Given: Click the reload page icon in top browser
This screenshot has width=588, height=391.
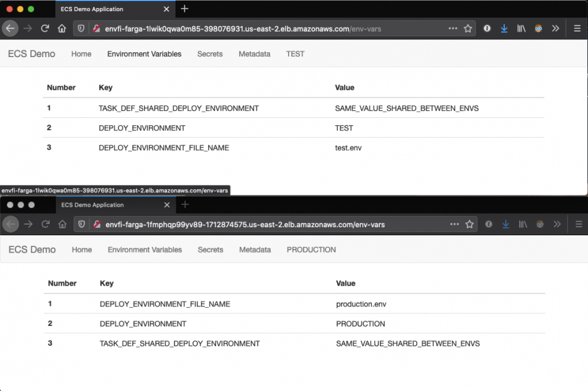Looking at the screenshot, I should pos(45,28).
